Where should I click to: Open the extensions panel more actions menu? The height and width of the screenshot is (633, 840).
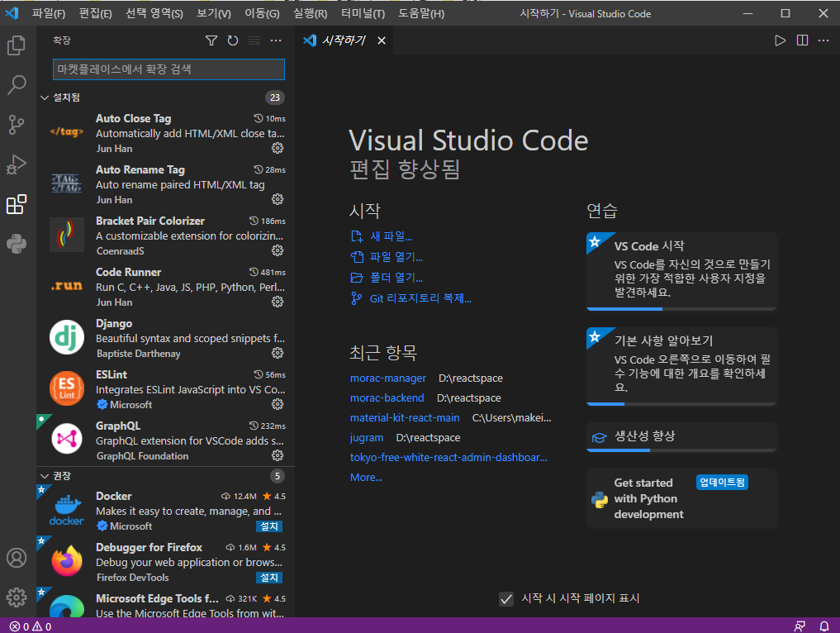coord(276,40)
